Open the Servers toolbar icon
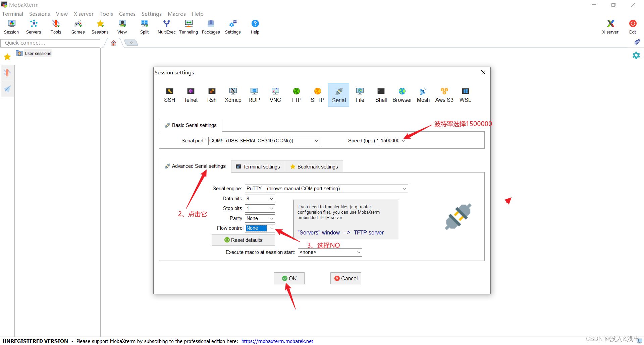The width and height of the screenshot is (644, 345). (x=34, y=27)
